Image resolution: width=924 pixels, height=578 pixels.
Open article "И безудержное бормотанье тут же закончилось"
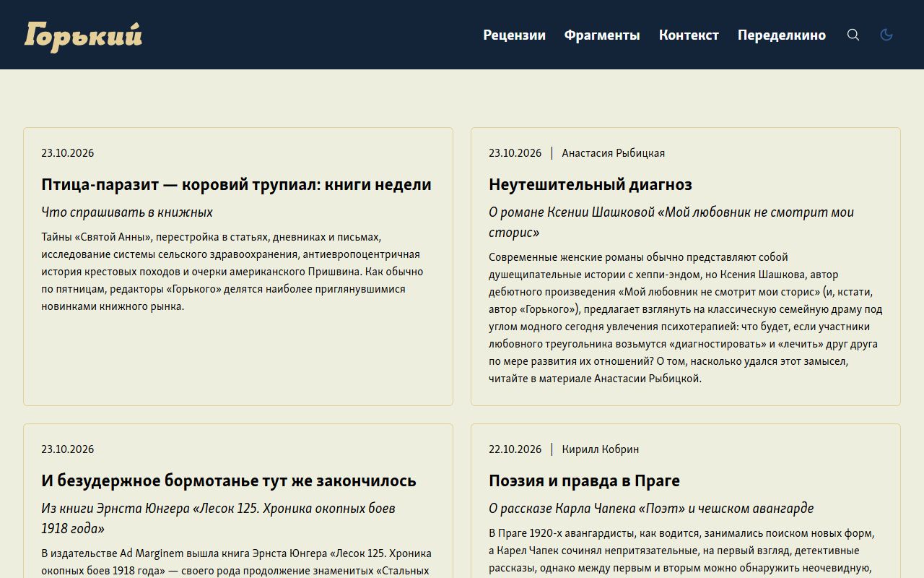pos(229,480)
